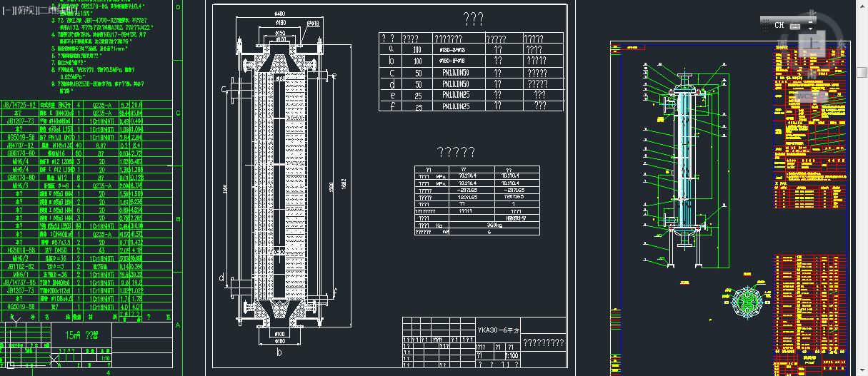Viewport: 868px width, 376px height.
Task: Click the dotted grip handle of the IME bar
Action: 766,24
